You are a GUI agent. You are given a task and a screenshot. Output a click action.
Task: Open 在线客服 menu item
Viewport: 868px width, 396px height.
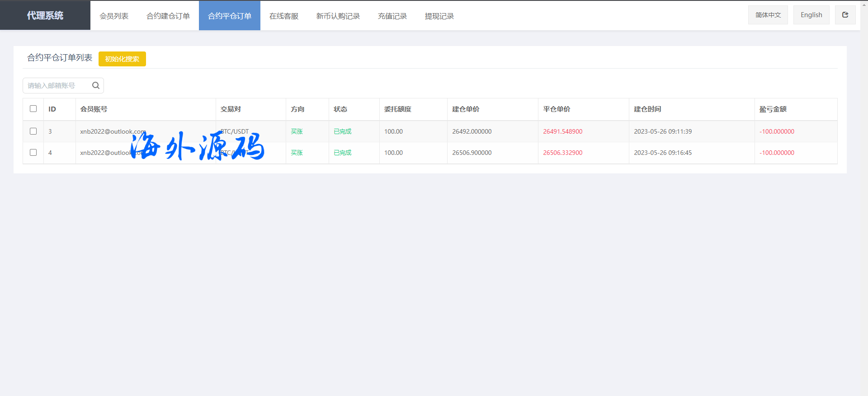(x=284, y=16)
